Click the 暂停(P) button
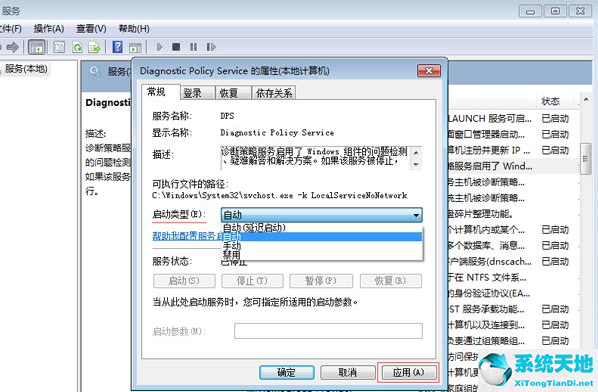The height and width of the screenshot is (392, 598). [321, 281]
